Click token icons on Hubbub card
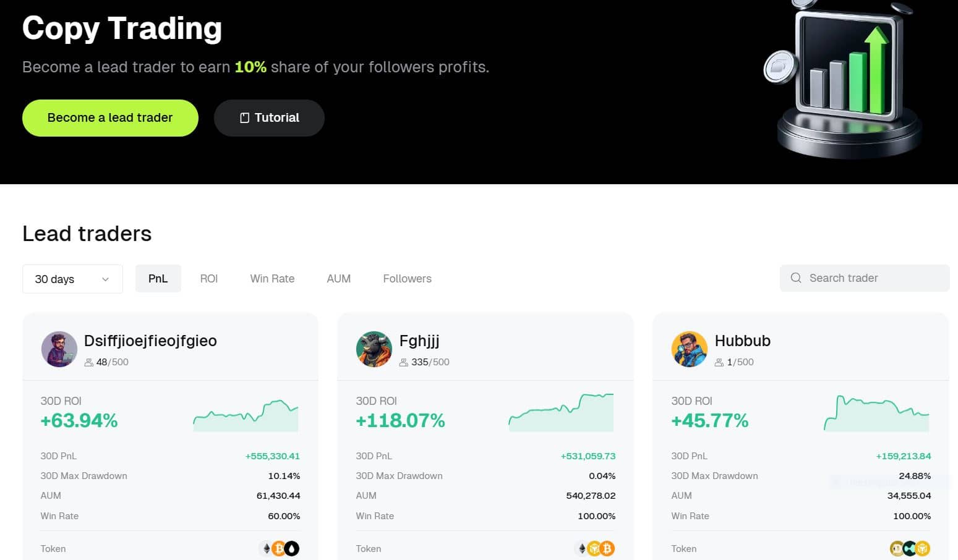Image resolution: width=958 pixels, height=560 pixels. pos(910,548)
